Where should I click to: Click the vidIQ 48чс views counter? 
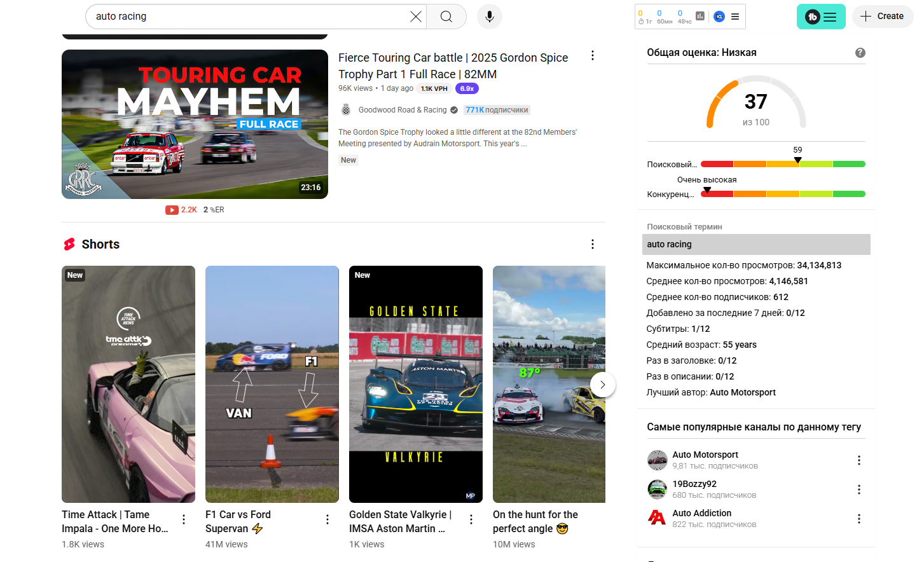pos(684,17)
